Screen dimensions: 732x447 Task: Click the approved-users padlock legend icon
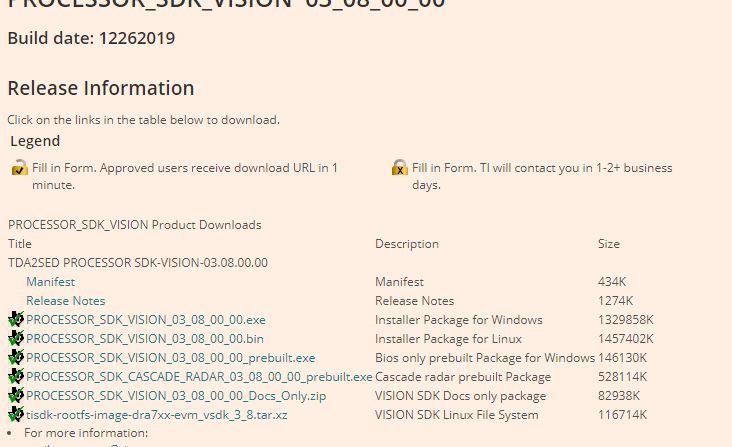tap(20, 168)
